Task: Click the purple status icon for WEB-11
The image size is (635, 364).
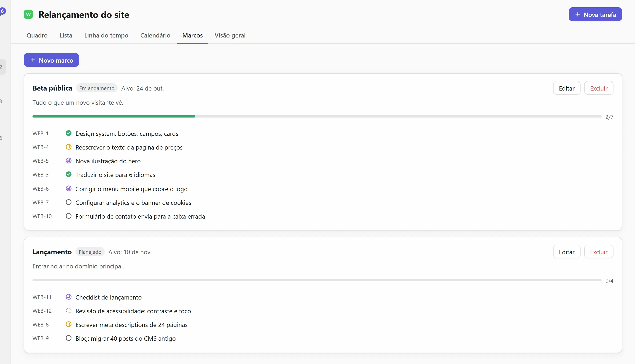Action: pos(69,297)
